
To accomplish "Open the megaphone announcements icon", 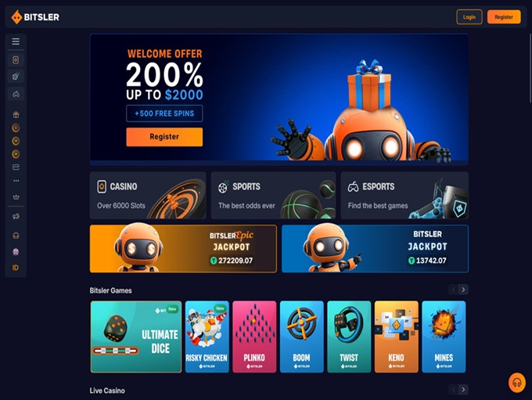I will [x=16, y=216].
